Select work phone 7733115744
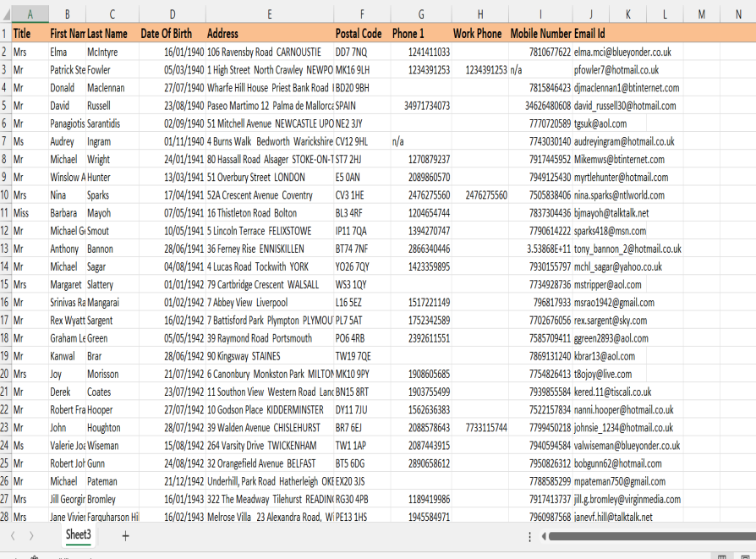756x559 pixels. click(480, 427)
